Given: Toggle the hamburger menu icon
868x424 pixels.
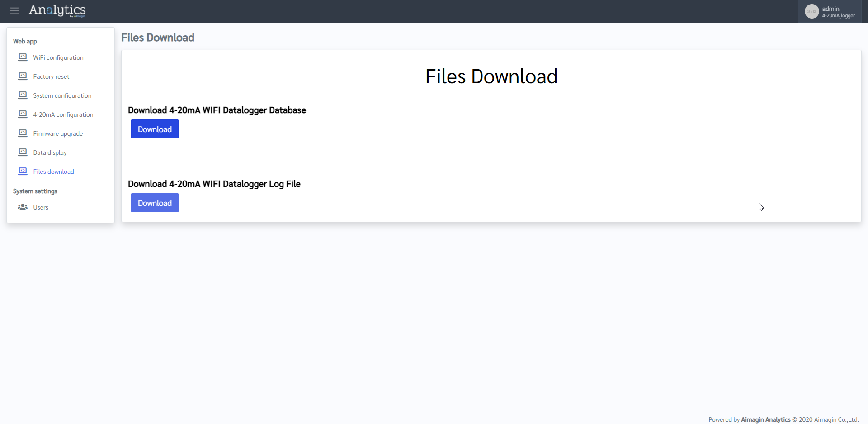Looking at the screenshot, I should 14,11.
